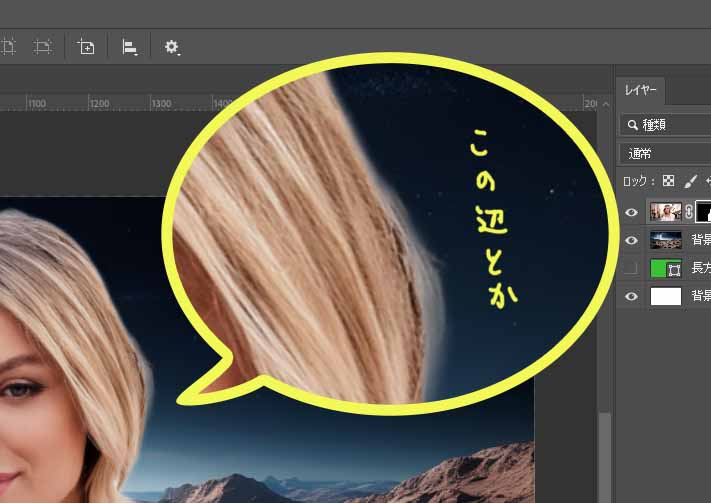Toggle lock transparent pixels checkerboard icon
The image size is (711, 503).
coord(670,181)
